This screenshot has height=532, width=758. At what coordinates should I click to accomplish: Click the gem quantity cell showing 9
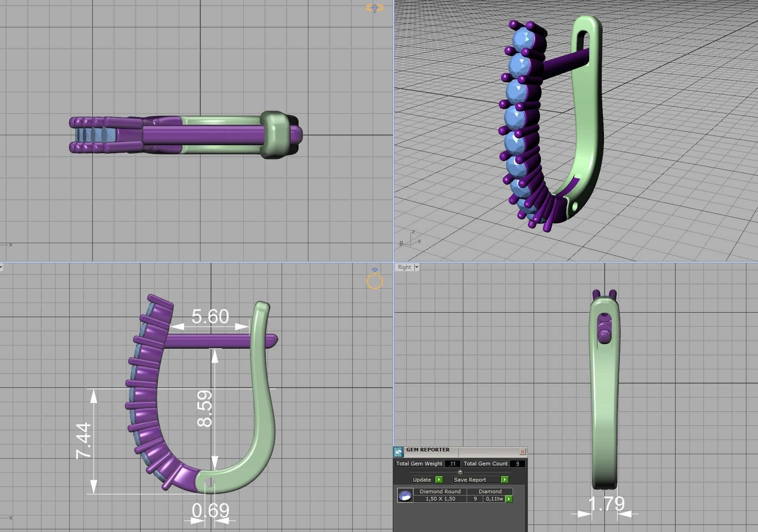pyautogui.click(x=475, y=499)
